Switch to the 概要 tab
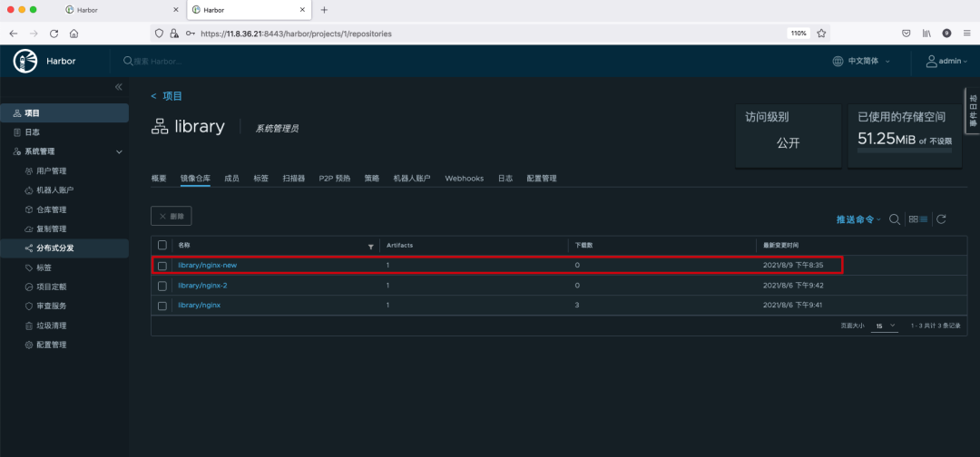The image size is (980, 457). (159, 179)
